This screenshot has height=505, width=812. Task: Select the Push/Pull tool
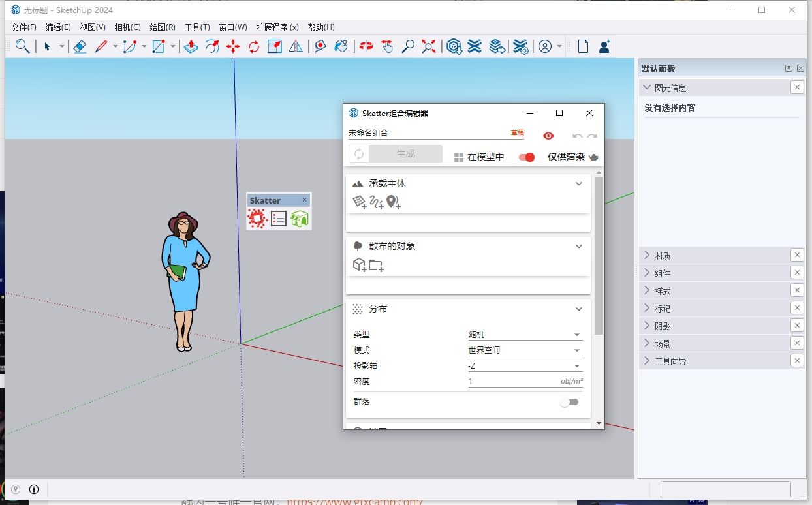pos(191,46)
